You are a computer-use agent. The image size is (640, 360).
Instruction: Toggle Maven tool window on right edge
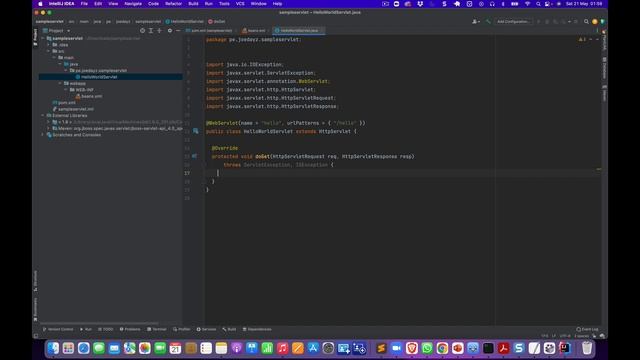[604, 93]
